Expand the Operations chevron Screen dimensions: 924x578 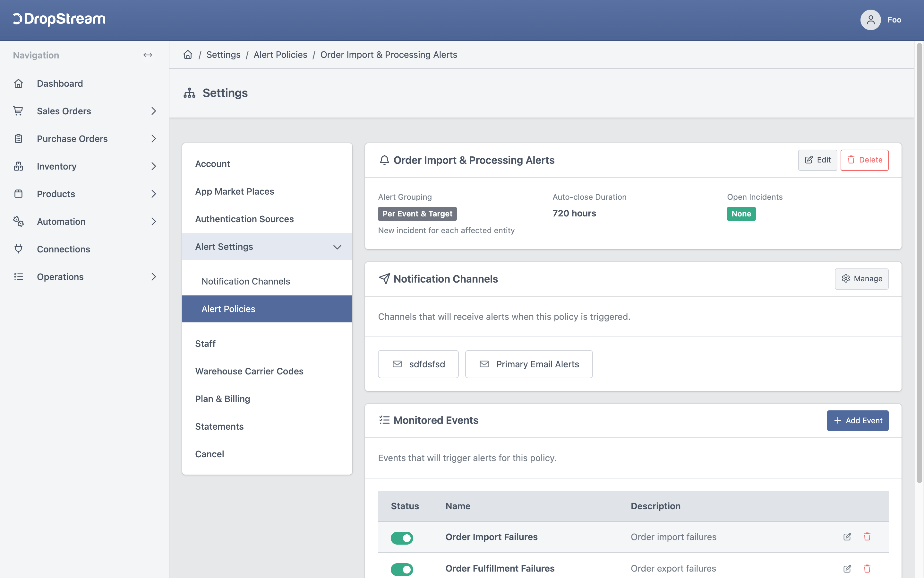(x=153, y=276)
